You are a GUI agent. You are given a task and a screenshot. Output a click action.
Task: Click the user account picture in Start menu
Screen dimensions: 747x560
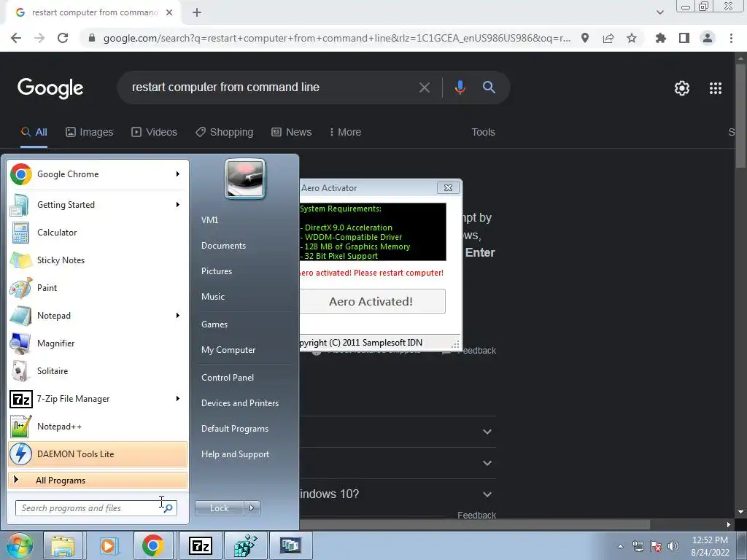pos(245,179)
